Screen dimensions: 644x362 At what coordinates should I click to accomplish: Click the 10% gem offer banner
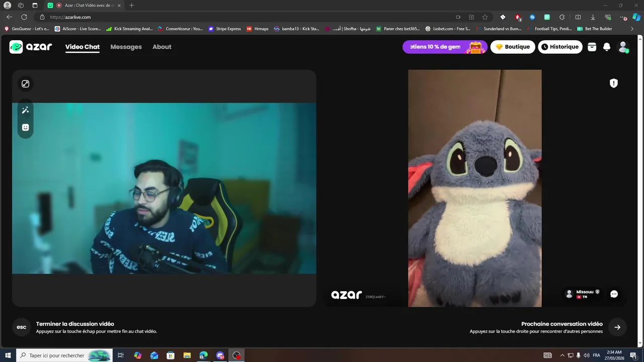pos(445,47)
